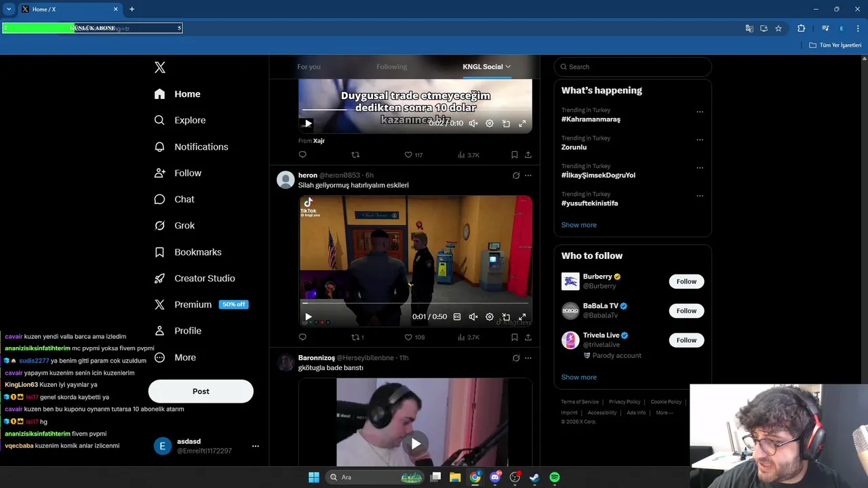Viewport: 868px width, 488px height.
Task: Open more options on Baronnizoş post
Action: click(528, 358)
